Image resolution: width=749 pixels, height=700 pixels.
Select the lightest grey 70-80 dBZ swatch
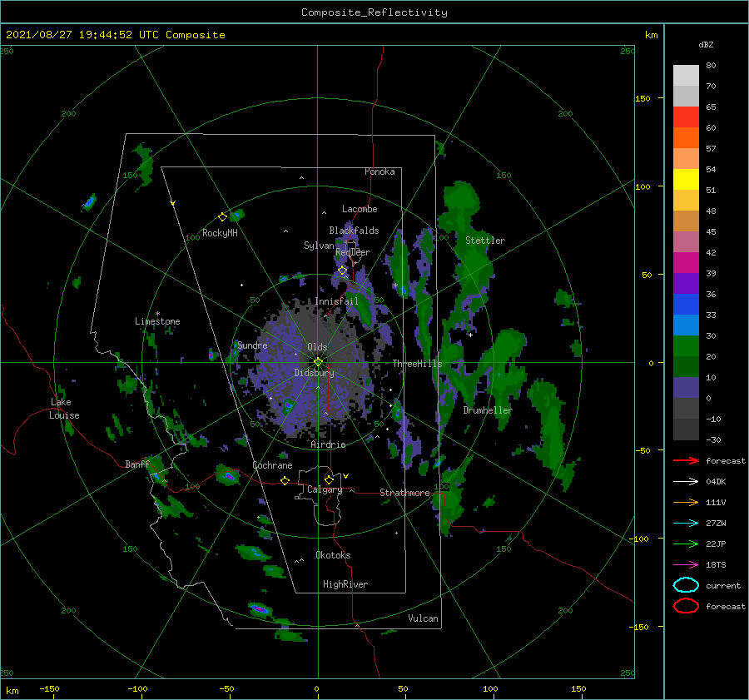[x=686, y=76]
